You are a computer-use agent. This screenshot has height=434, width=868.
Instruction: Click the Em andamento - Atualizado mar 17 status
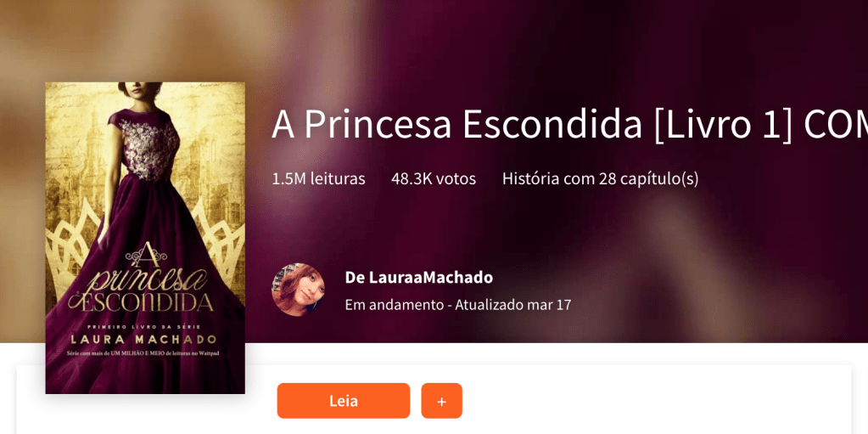[458, 305]
